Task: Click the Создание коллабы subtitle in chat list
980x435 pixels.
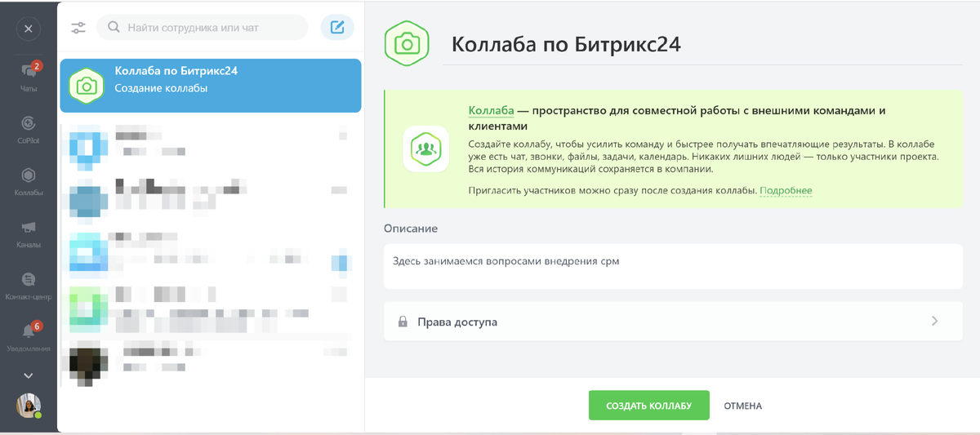Action: point(161,88)
